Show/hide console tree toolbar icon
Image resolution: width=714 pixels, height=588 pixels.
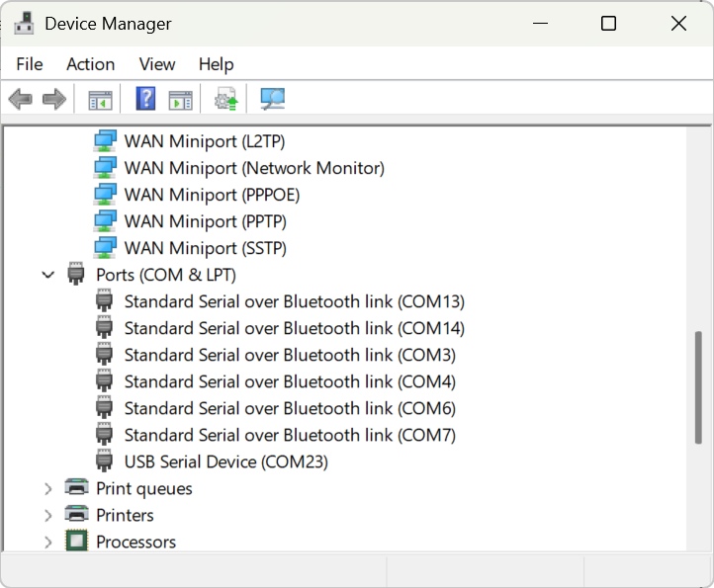(100, 100)
